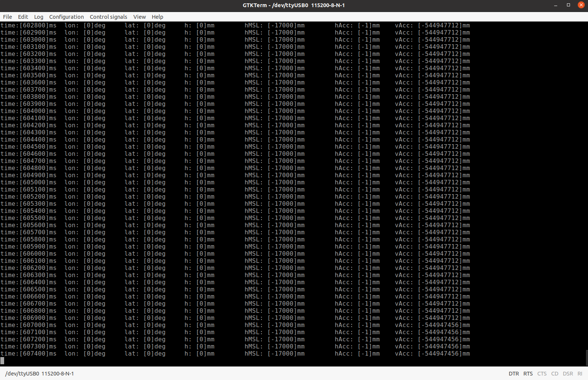Minimize the GTKTerm window
588x380 pixels.
click(556, 5)
